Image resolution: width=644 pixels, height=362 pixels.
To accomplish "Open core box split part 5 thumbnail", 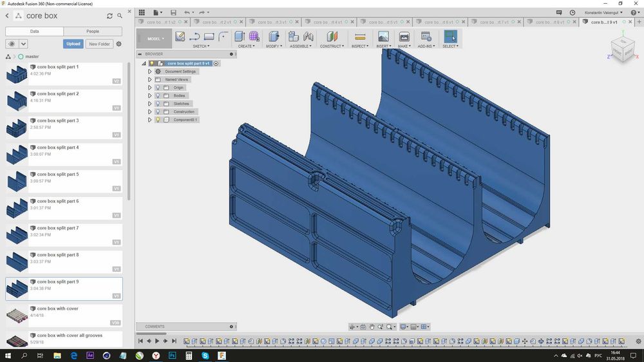I will (x=17, y=181).
